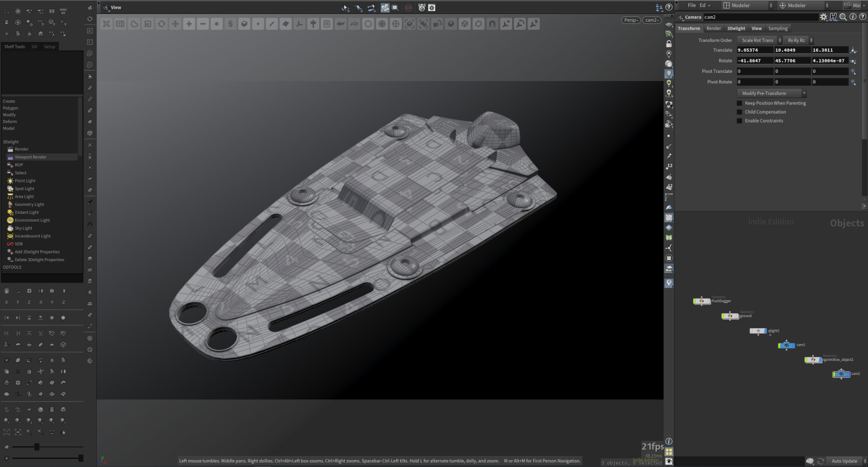Create a VDB from the 3Delight shelf
The image size is (868, 467).
(19, 244)
